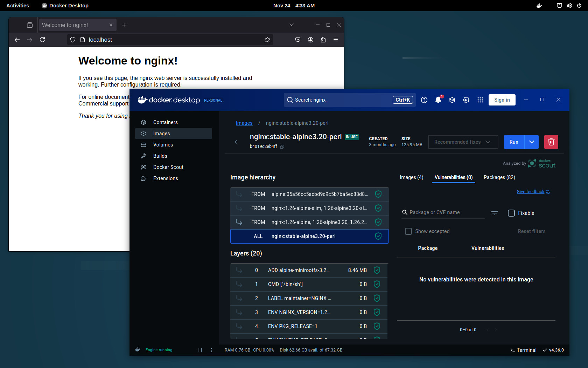The width and height of the screenshot is (588, 368).
Task: Click Reset filters
Action: click(532, 231)
